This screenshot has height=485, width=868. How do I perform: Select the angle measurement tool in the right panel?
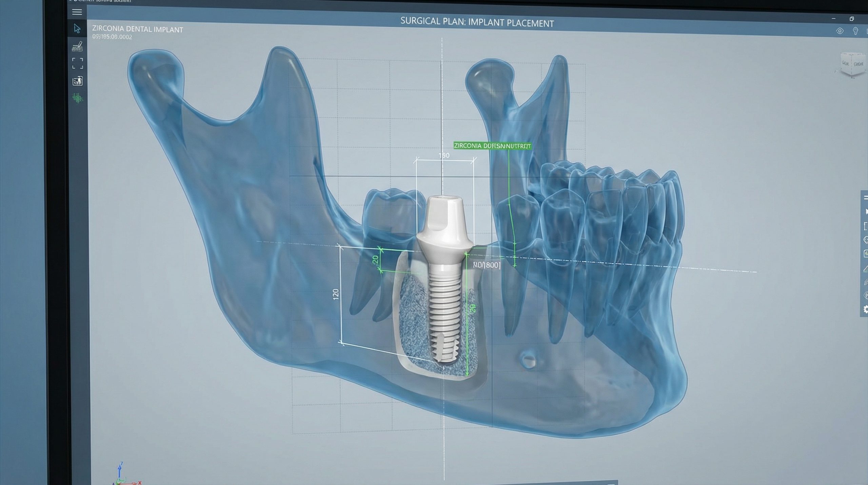(x=866, y=269)
